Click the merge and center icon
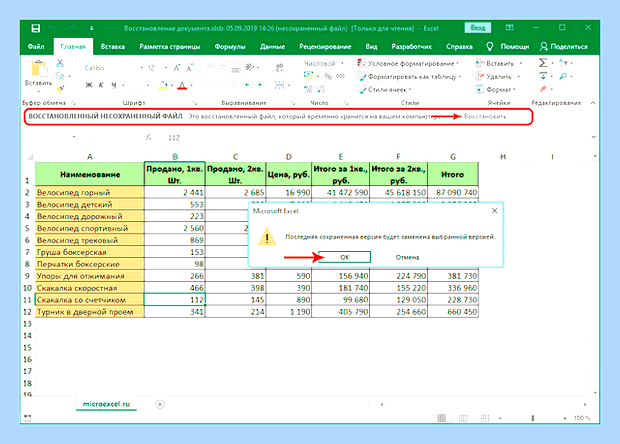Screen dimensions: 620x444 click(x=280, y=85)
